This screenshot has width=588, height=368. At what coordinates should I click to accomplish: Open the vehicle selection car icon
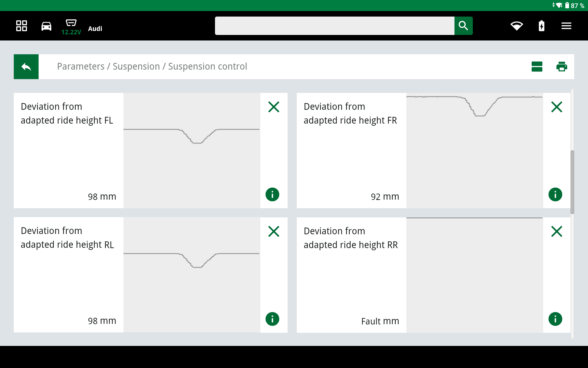[46, 26]
